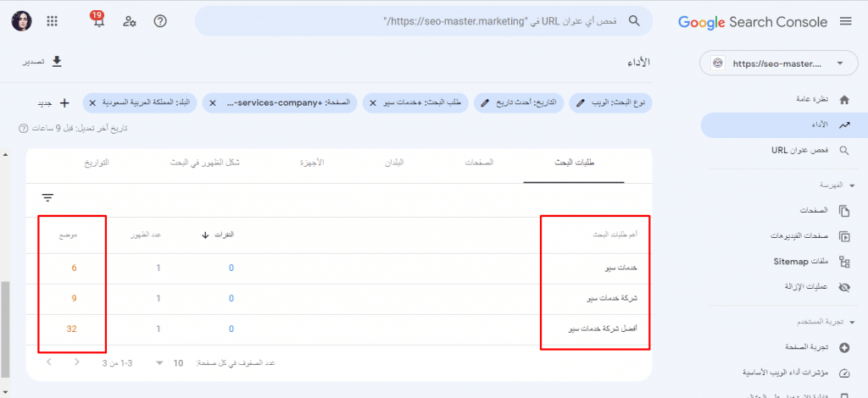Viewport: 868px width, 398px height.
Task: Collapse the تجربة المستخدم sidebar section
Action: point(852,323)
